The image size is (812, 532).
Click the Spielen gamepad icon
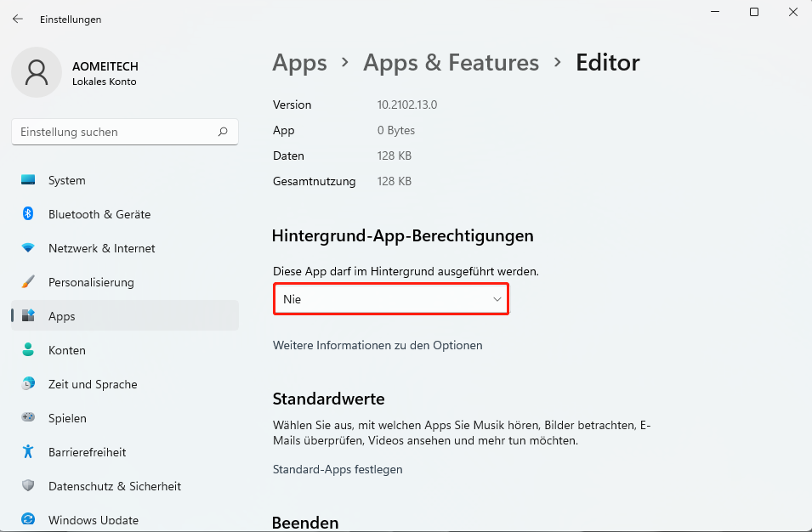click(28, 418)
